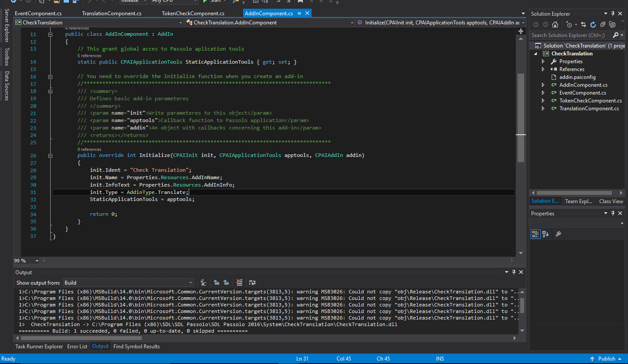Refresh the Solution Explorer view
Image resolution: width=628 pixels, height=364 pixels.
593,24
